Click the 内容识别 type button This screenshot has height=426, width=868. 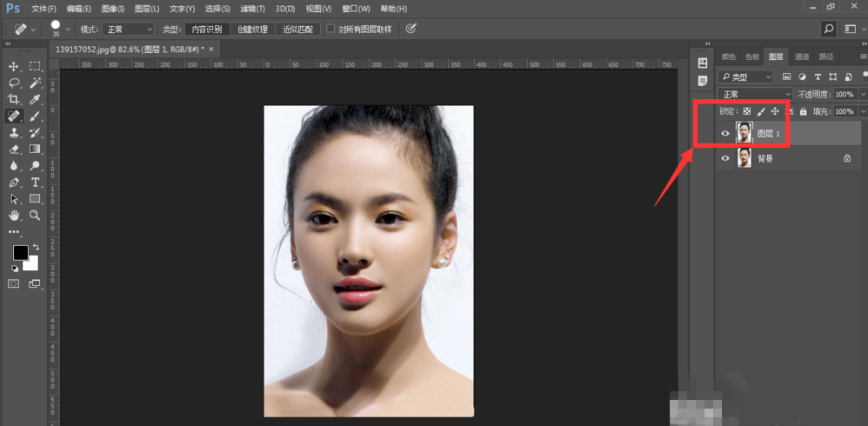click(207, 29)
